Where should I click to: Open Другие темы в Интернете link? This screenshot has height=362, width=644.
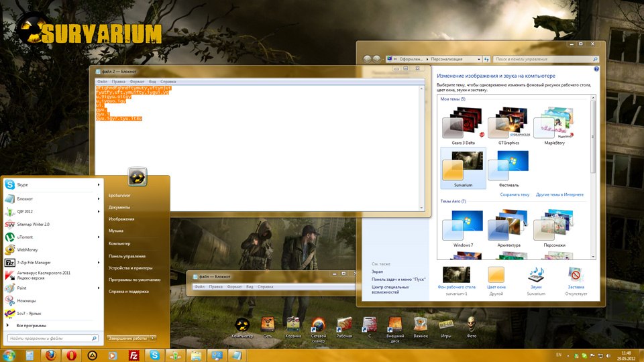(559, 194)
